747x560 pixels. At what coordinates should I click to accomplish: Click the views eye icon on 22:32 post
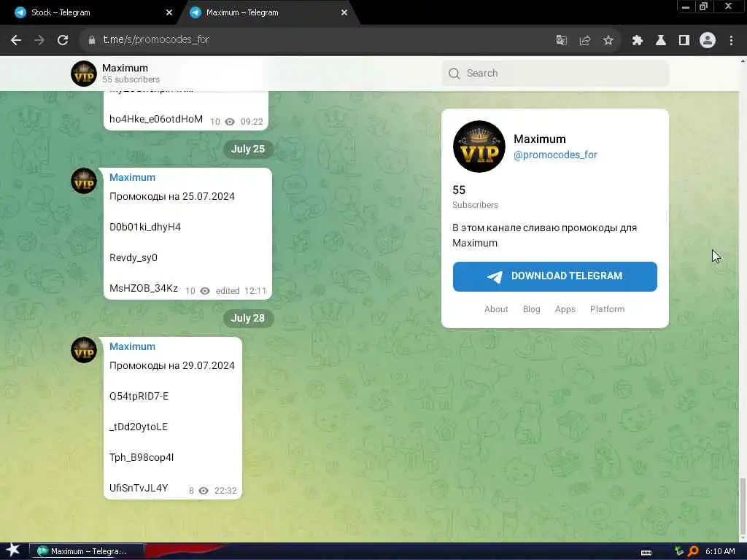(x=204, y=491)
